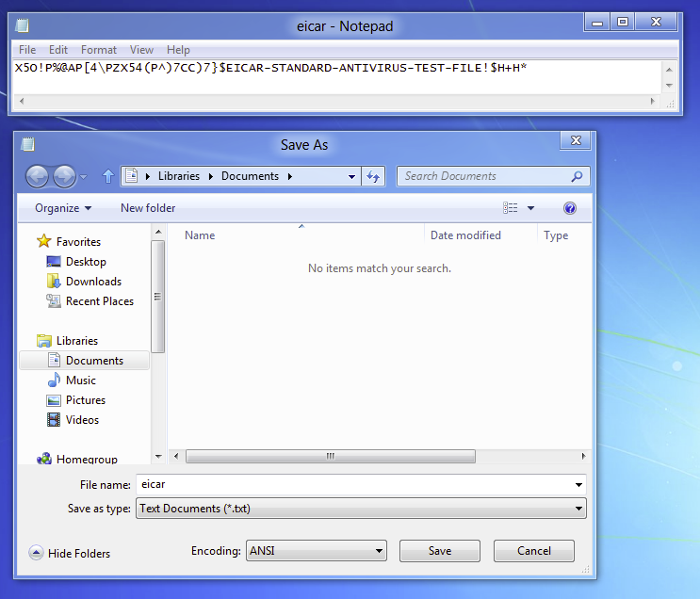Image resolution: width=700 pixels, height=599 pixels.
Task: Click the Music note icon
Action: 54,380
